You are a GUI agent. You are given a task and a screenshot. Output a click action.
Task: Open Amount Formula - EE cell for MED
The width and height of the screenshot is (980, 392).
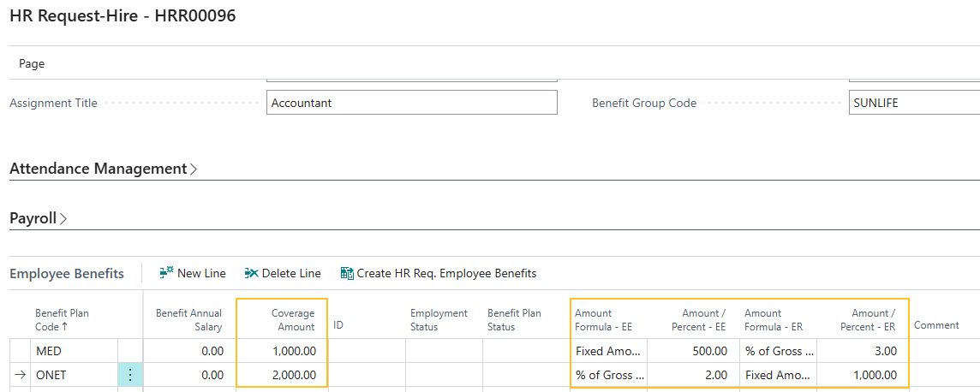tap(609, 351)
